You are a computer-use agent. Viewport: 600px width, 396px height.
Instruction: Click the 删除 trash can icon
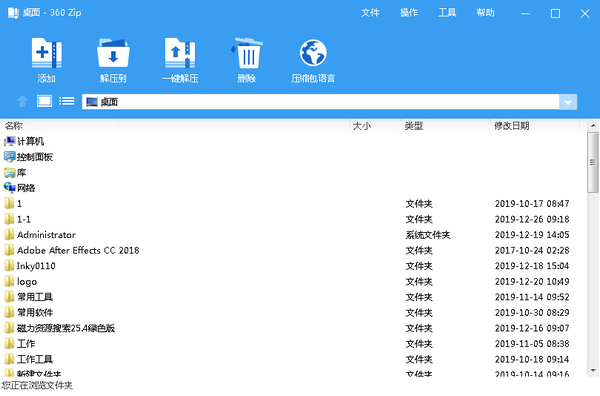click(x=247, y=53)
